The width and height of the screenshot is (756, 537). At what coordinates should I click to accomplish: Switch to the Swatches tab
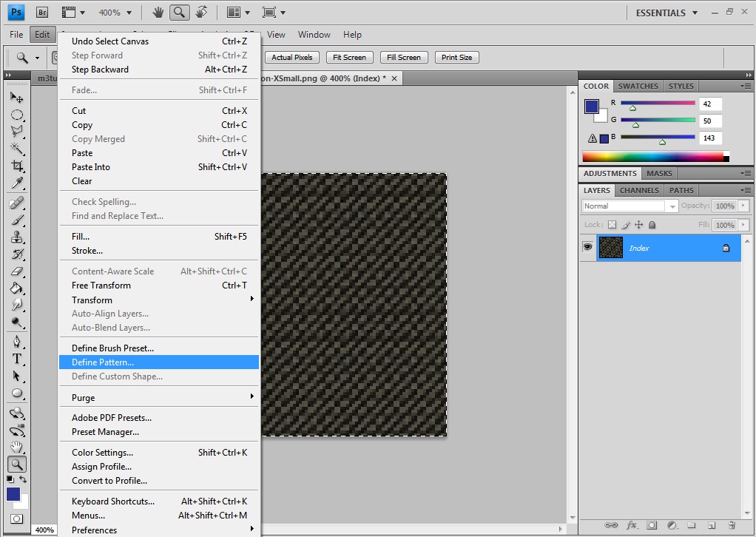[638, 87]
